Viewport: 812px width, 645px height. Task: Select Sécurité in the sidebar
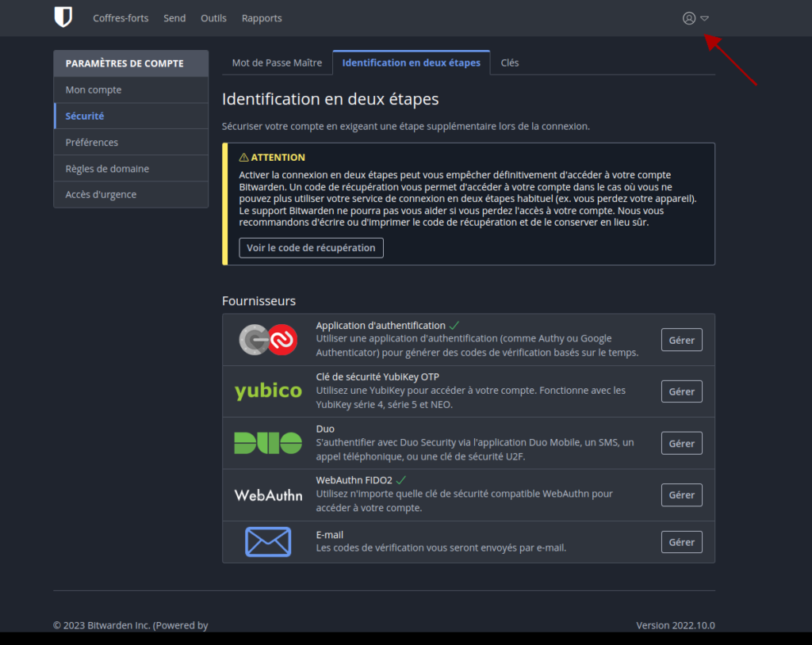point(131,116)
